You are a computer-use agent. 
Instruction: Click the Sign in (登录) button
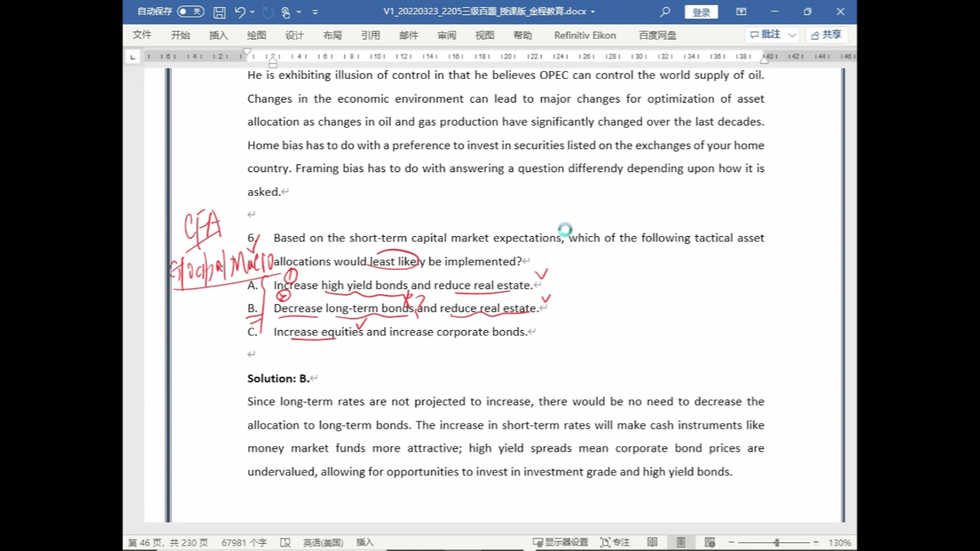[x=701, y=12]
